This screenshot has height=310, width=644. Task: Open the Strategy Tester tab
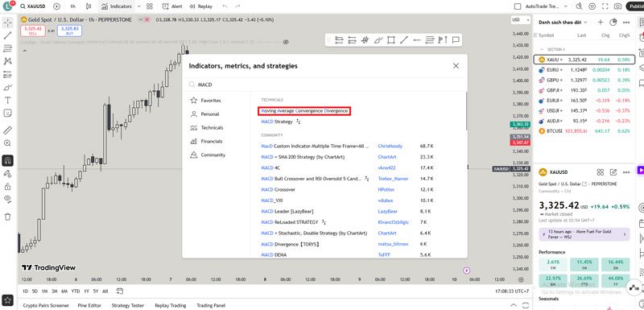(x=128, y=305)
